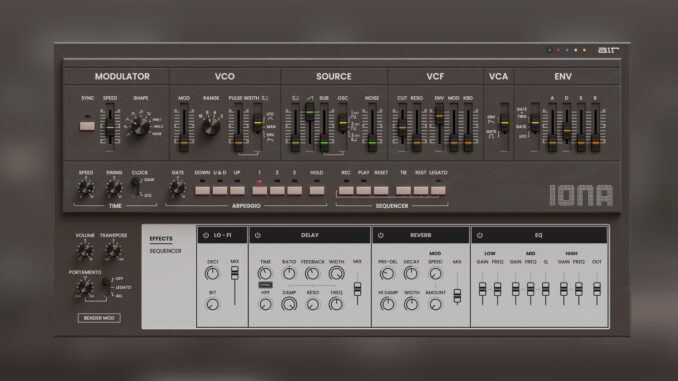678x381 pixels.
Task: Click the LO-FI MIX slider
Action: pyautogui.click(x=234, y=273)
